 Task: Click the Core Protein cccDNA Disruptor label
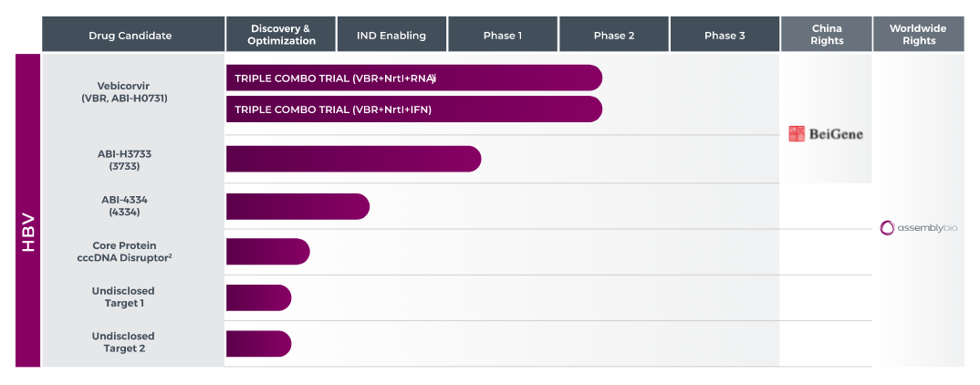click(124, 251)
